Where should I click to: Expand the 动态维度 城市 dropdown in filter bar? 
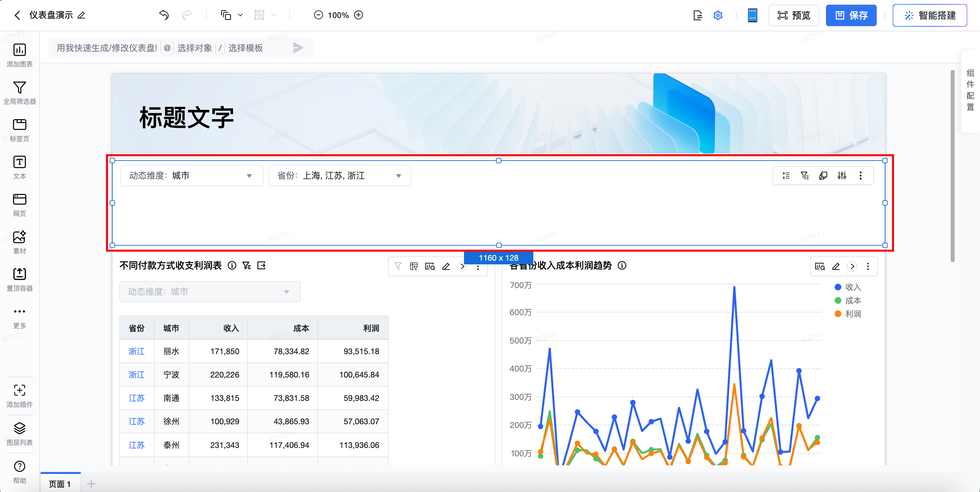point(192,176)
